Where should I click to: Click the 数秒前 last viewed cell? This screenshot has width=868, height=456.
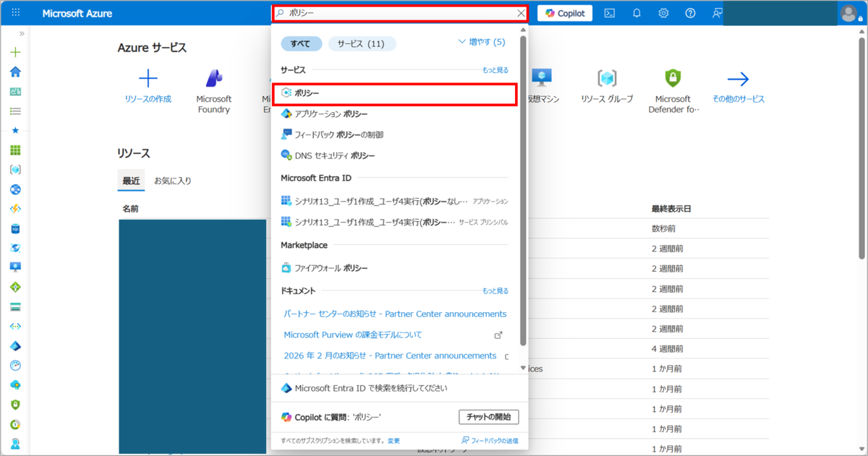(x=663, y=228)
